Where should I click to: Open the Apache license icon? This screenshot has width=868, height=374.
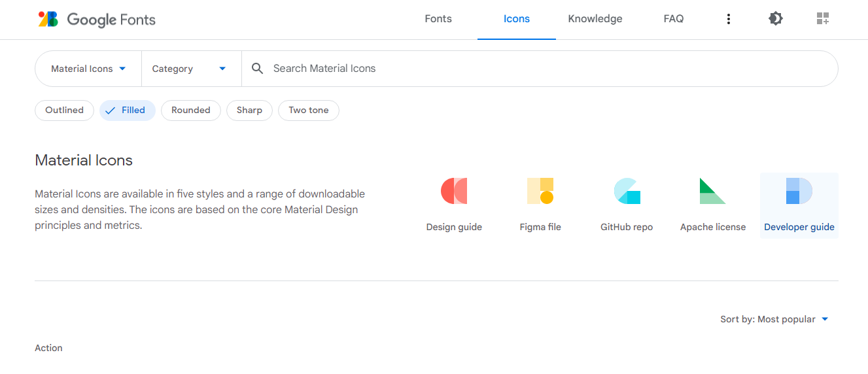click(713, 191)
